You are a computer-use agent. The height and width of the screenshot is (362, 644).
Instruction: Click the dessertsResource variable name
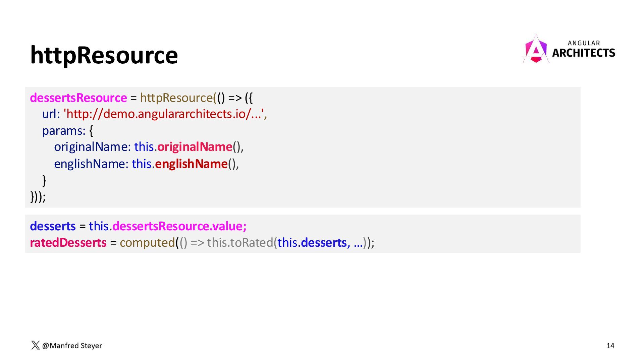(78, 98)
